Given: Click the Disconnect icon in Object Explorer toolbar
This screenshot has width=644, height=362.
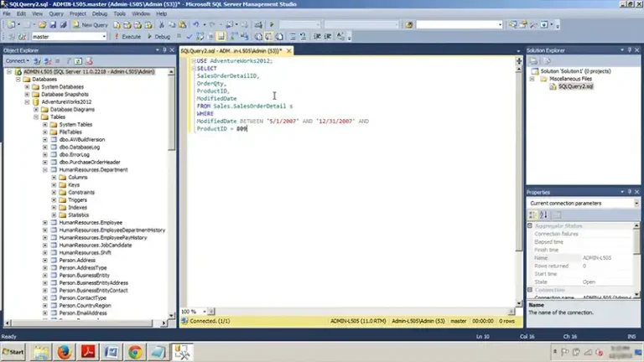Looking at the screenshot, I should (x=48, y=61).
